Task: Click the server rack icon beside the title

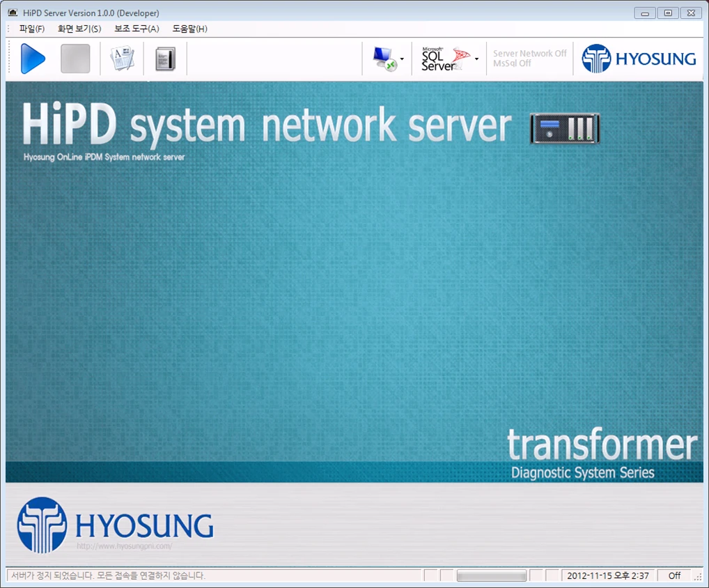Action: [566, 129]
